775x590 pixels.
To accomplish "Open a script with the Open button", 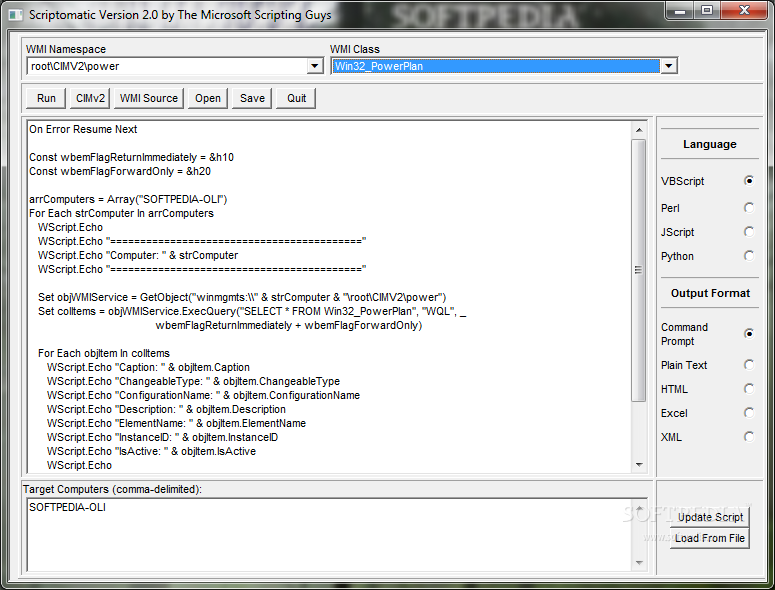I will [208, 98].
